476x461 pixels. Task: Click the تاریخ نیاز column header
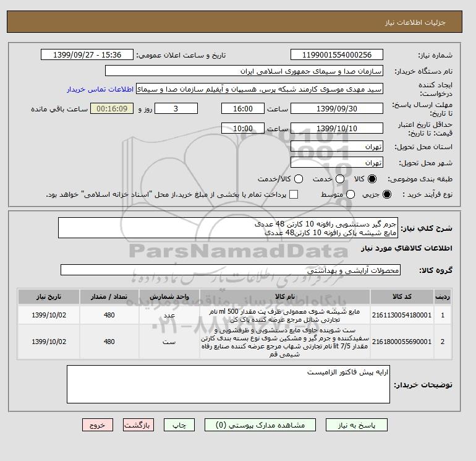click(x=49, y=296)
